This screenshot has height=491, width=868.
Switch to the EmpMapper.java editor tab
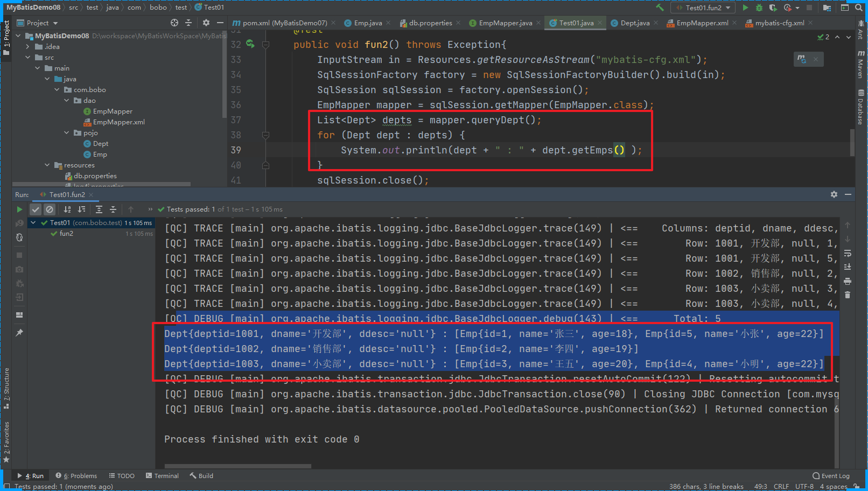(505, 23)
